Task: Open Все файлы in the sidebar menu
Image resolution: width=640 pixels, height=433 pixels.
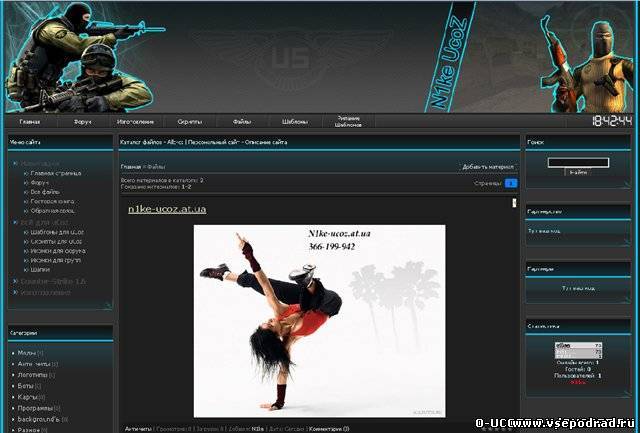Action: tap(45, 192)
